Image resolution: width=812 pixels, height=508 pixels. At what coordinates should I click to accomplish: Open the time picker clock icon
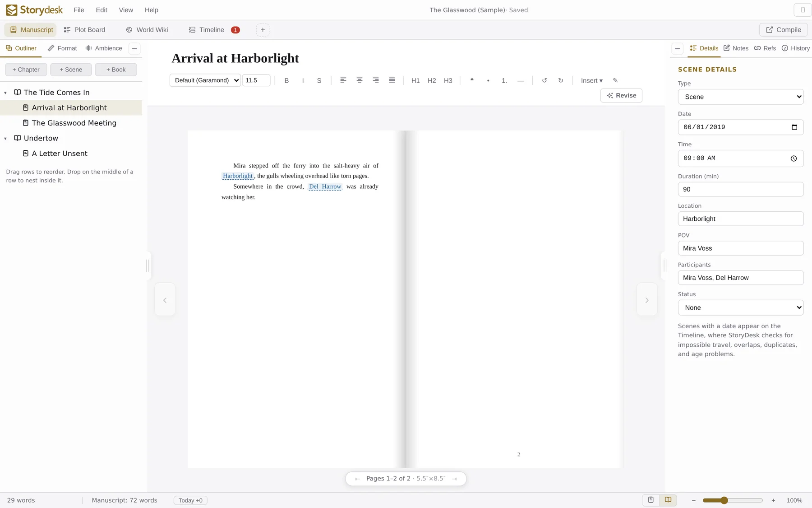tap(794, 158)
